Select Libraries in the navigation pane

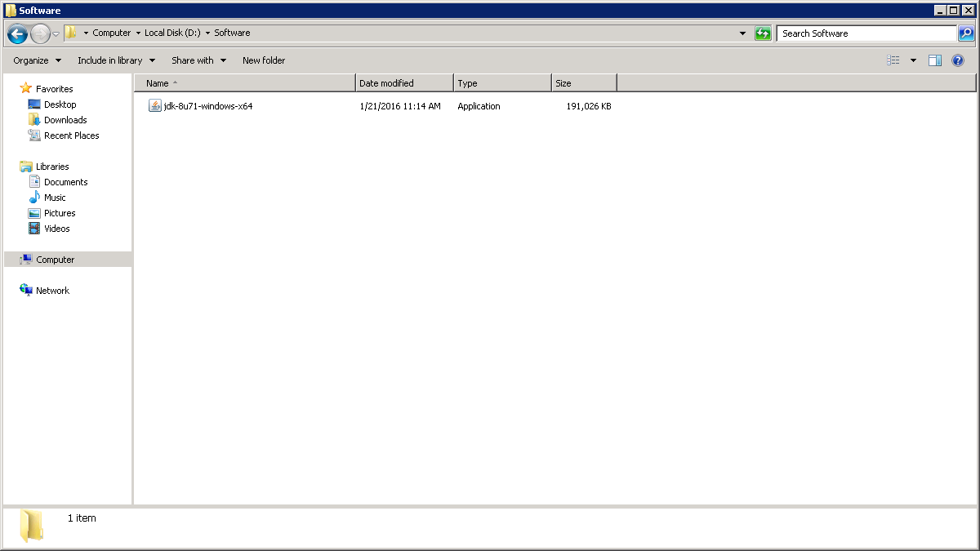(x=52, y=167)
